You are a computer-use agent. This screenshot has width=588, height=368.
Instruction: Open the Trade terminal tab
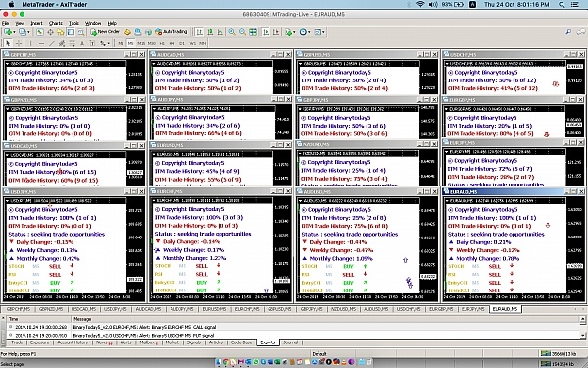(x=17, y=342)
